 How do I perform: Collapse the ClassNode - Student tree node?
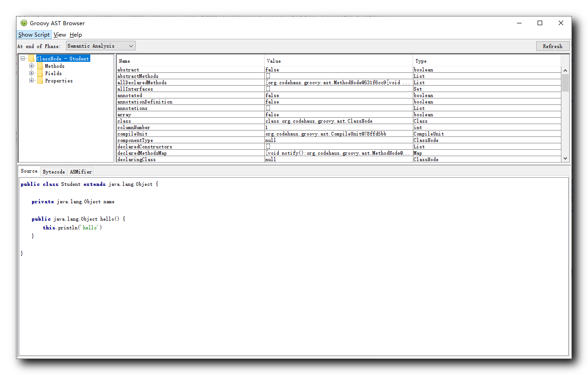[22, 59]
